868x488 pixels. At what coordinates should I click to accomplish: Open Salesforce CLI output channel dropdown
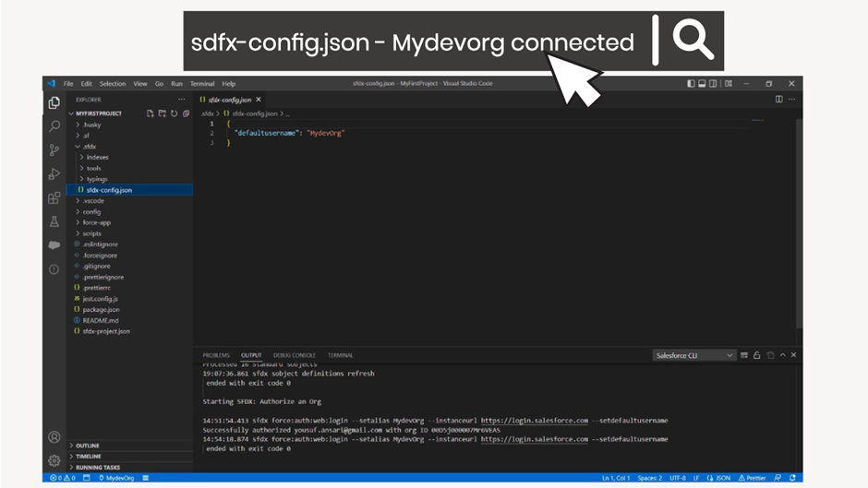point(694,355)
